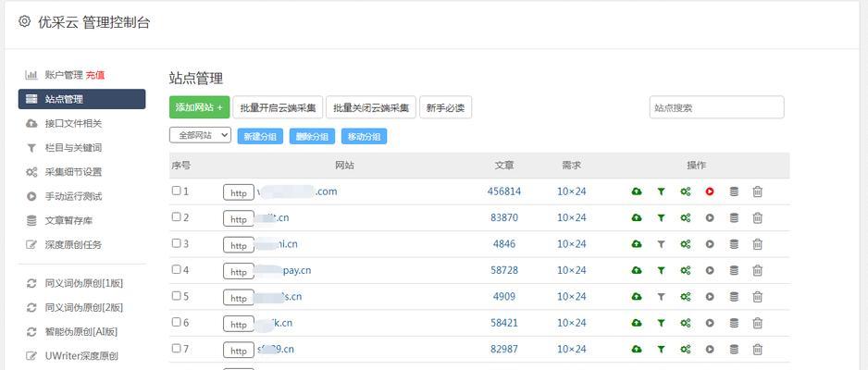
Task: Focus the 站点搜索 search field
Action: click(717, 107)
